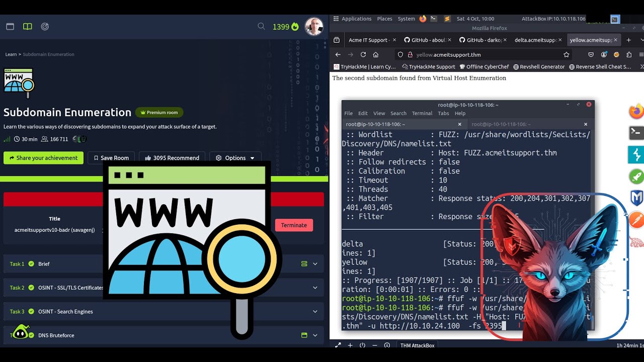The width and height of the screenshot is (644, 362).
Task: Switch to GitHub - aboul tab
Action: tap(428, 40)
